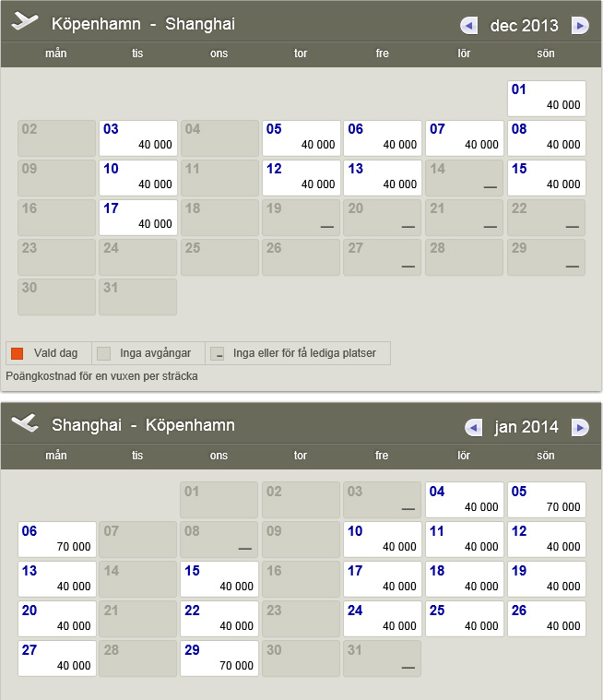This screenshot has height=700, width=603.
Task: Choose December 08 outbound Sunday
Action: pos(546,138)
